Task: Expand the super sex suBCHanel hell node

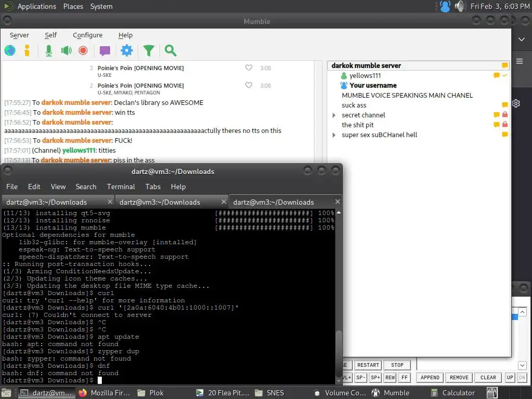Action: click(x=334, y=135)
